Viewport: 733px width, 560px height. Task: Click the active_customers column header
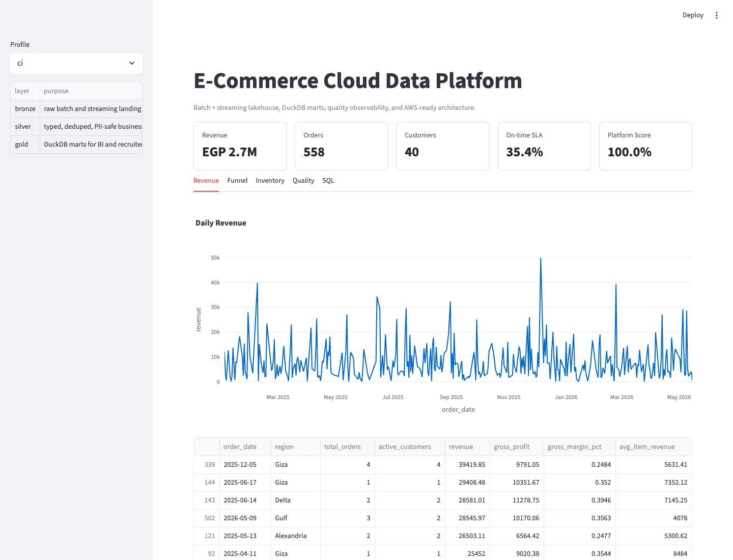point(410,447)
